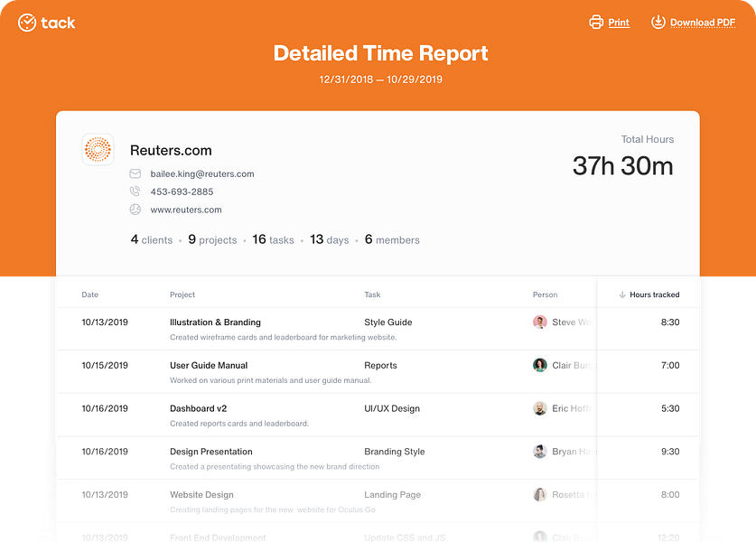
Task: Click Eric's avatar in Dashboard v2 row
Action: click(x=539, y=408)
